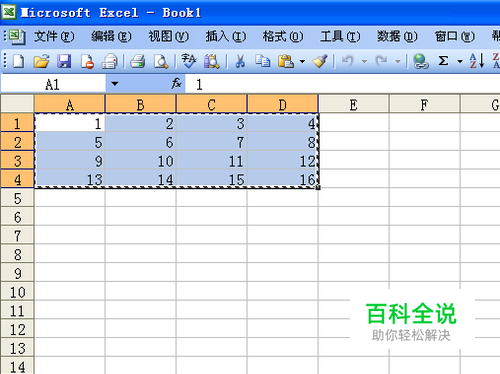Print the workbook using printer icon
The width and height of the screenshot is (500, 374).
pyautogui.click(x=137, y=61)
